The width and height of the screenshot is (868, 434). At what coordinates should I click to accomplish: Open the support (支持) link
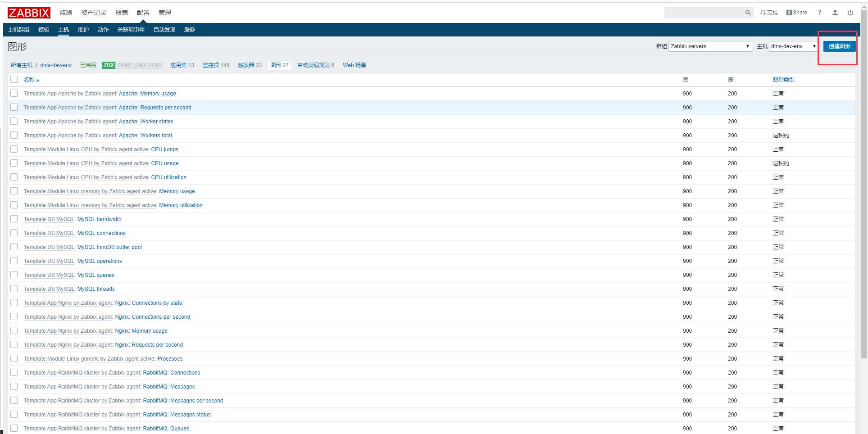tap(769, 13)
